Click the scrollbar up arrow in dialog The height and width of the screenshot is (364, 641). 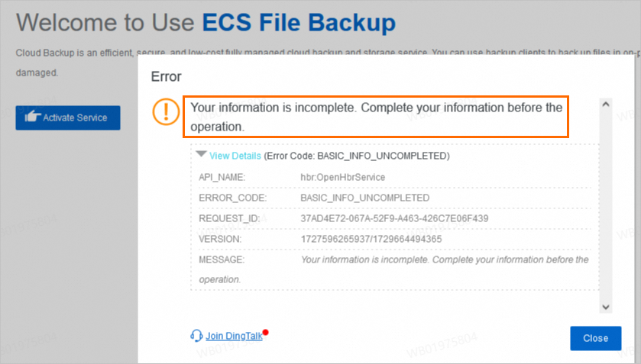coord(605,104)
